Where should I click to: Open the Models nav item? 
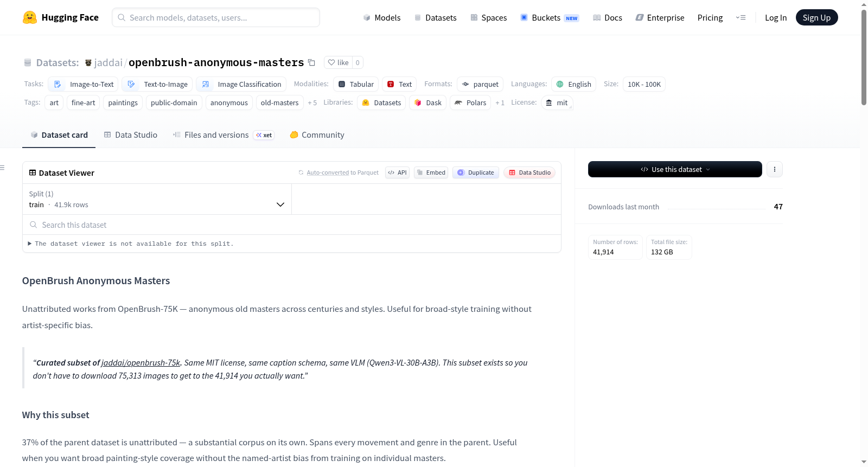click(382, 17)
